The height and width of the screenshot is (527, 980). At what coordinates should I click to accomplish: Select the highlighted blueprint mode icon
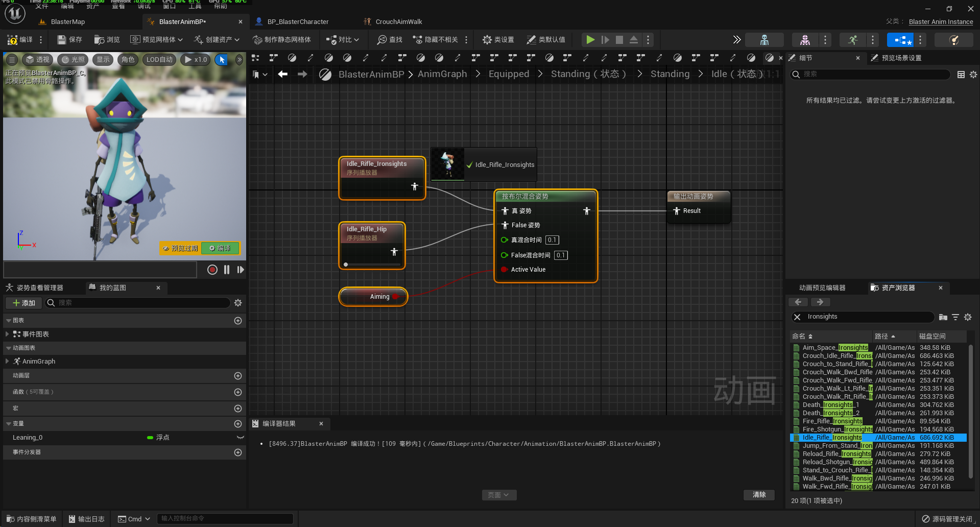(901, 39)
